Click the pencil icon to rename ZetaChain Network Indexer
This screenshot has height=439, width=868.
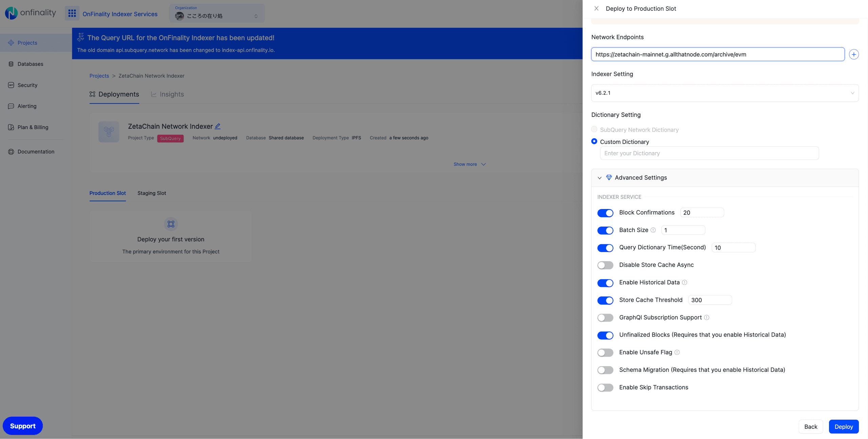[x=218, y=126]
